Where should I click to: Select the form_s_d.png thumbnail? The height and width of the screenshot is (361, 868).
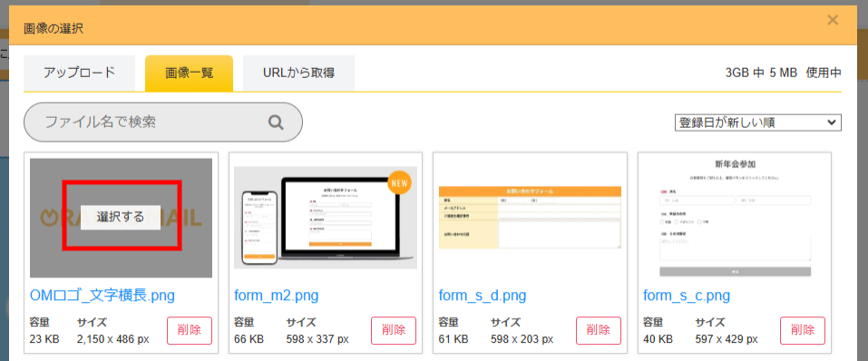coord(530,218)
